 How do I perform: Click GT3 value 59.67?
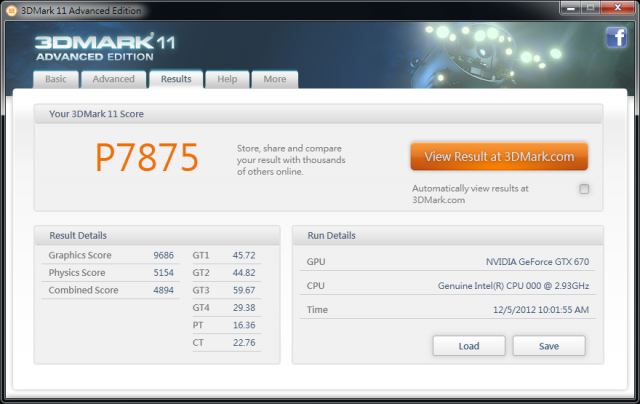244,290
